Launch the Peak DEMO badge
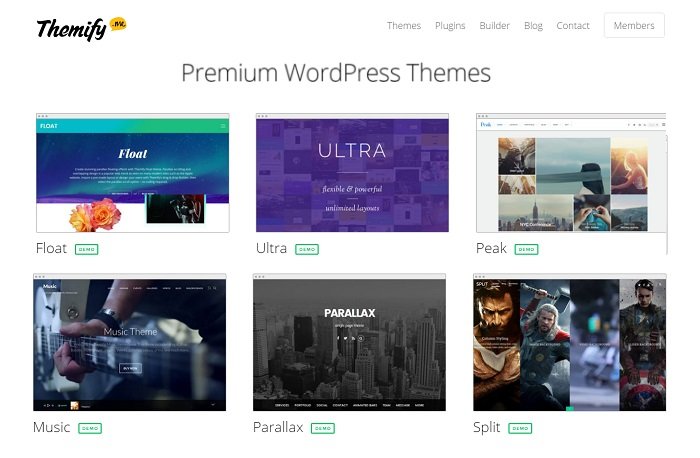Viewport: 700px width, 458px height. click(x=526, y=250)
